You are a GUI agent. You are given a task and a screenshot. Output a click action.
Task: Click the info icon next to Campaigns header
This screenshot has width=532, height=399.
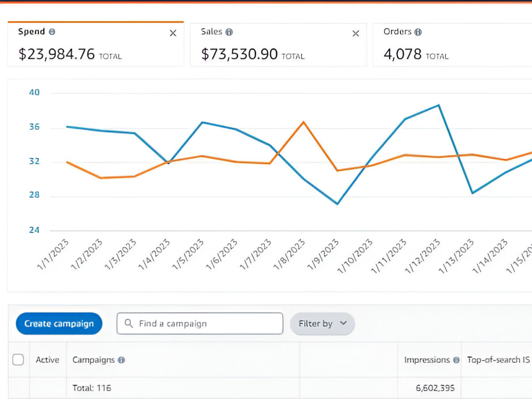(121, 360)
